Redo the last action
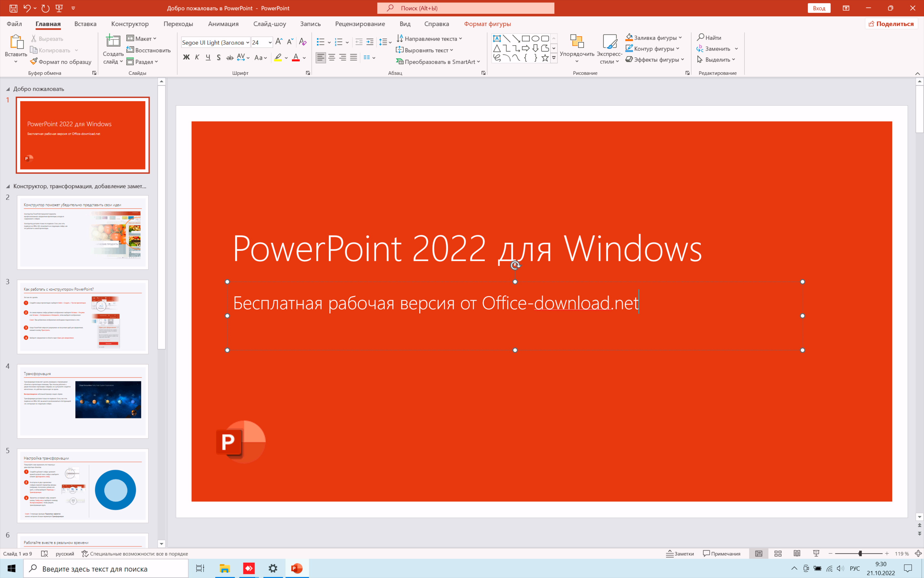This screenshot has width=924, height=578. pyautogui.click(x=45, y=8)
